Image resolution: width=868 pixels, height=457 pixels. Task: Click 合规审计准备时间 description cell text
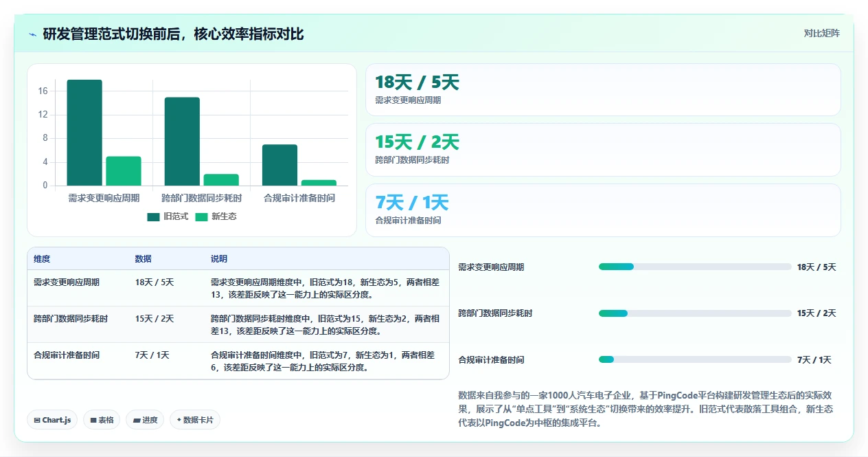coord(323,361)
